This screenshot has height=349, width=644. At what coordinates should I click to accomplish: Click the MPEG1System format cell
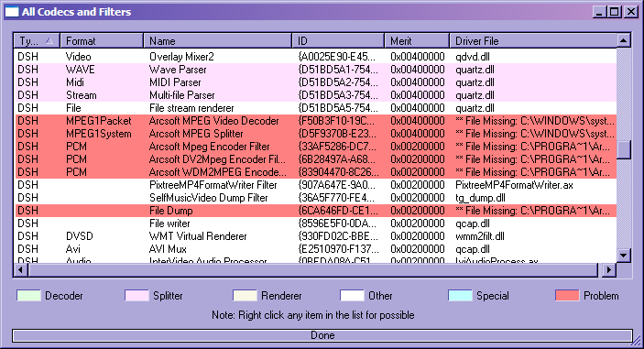pyautogui.click(x=99, y=134)
